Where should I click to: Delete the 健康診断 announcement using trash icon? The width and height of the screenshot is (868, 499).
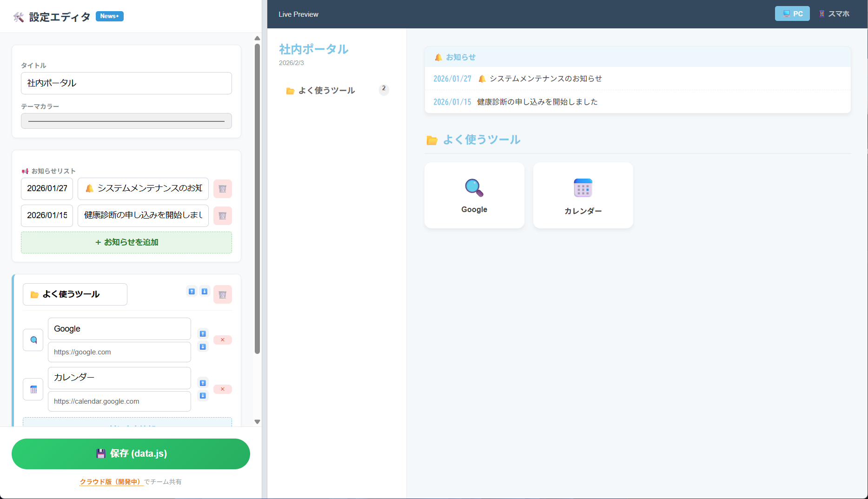coord(222,216)
